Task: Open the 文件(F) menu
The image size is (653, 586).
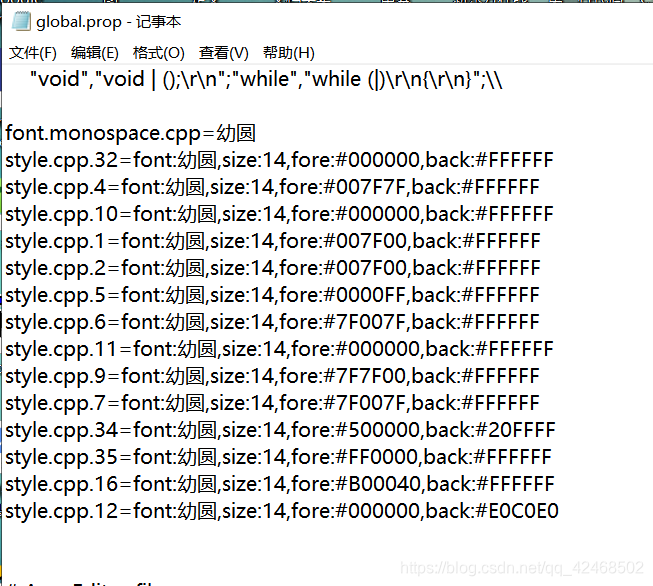Action: pyautogui.click(x=33, y=53)
